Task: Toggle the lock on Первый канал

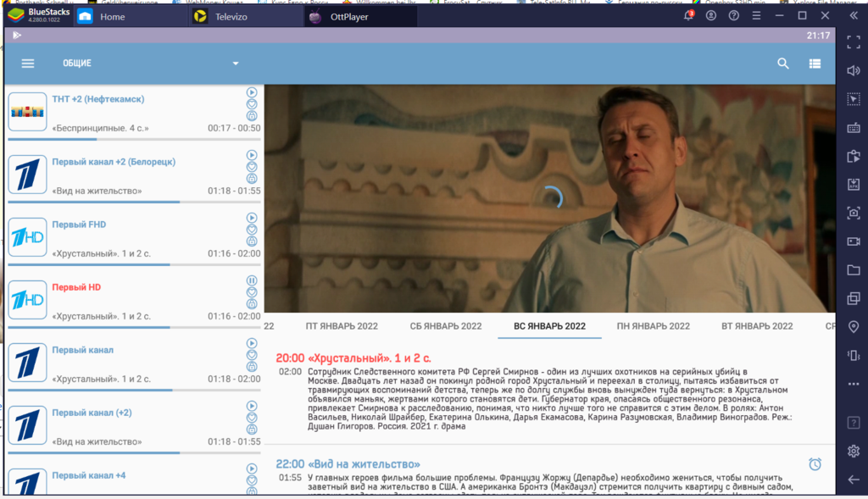Action: [x=252, y=366]
